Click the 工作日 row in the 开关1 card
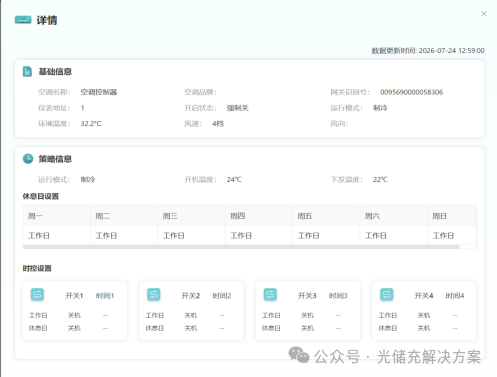The image size is (497, 377). [68, 315]
